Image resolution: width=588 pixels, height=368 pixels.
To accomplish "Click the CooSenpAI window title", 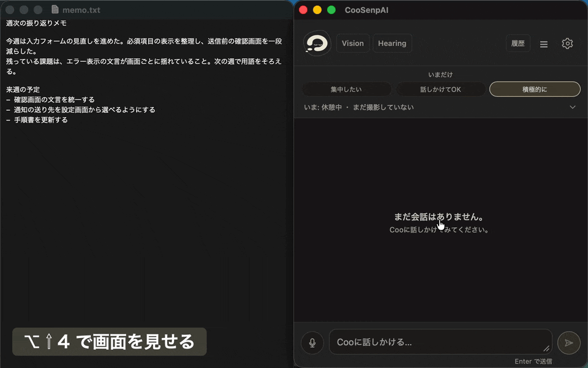I will coord(366,10).
